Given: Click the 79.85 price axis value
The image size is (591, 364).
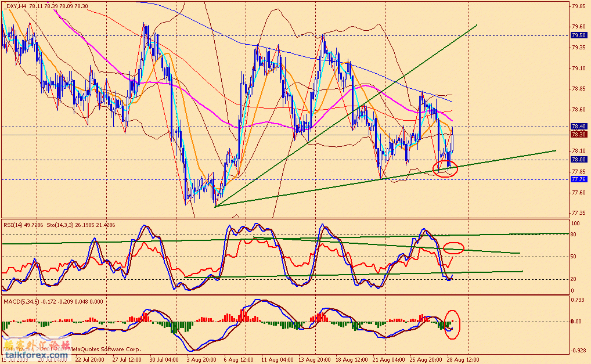Looking at the screenshot, I should (x=579, y=6).
